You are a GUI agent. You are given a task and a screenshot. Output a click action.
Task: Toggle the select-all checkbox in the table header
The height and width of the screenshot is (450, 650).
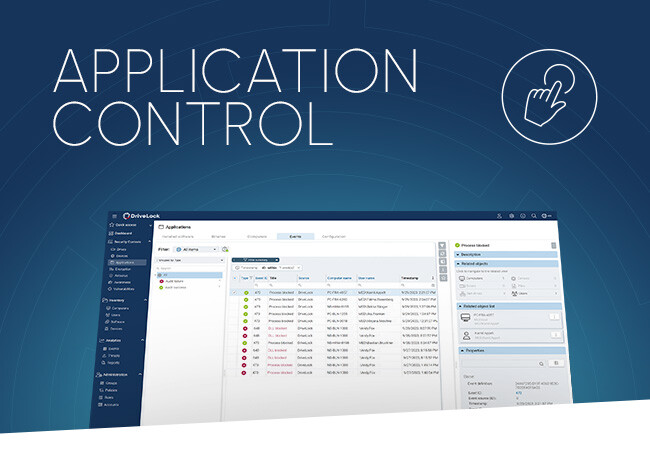235,278
